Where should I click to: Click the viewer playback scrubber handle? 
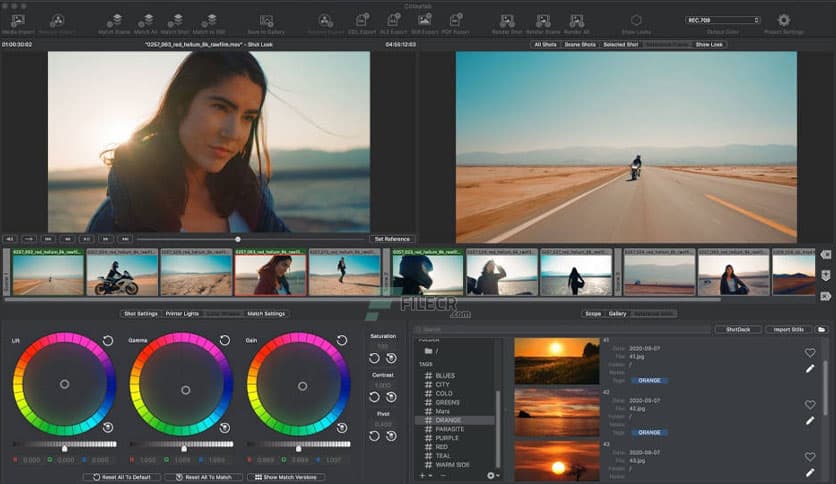click(238, 239)
